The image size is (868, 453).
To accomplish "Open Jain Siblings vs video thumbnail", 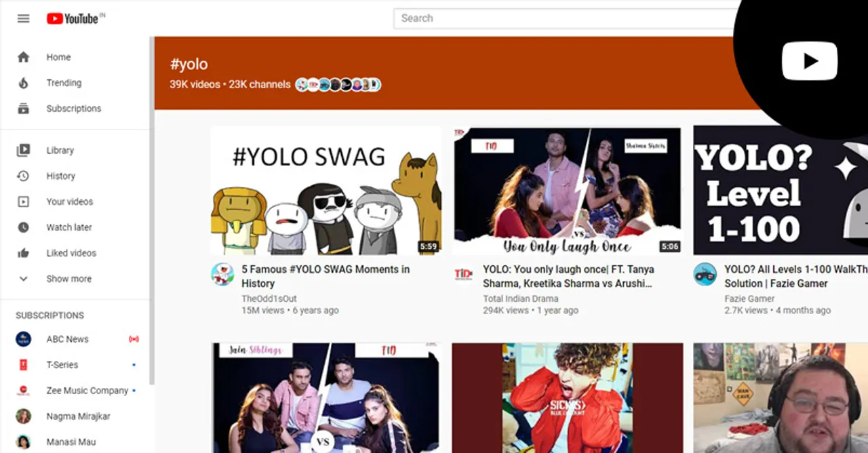I will (x=326, y=398).
